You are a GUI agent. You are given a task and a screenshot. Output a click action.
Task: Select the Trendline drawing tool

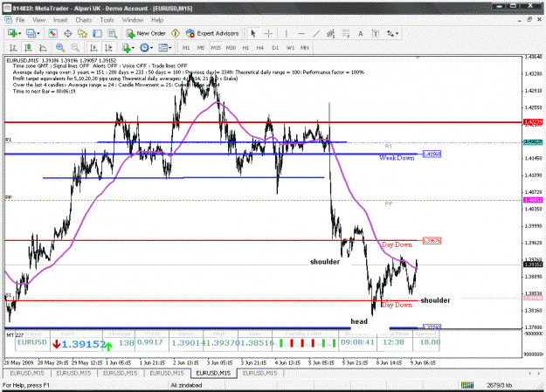316,33
